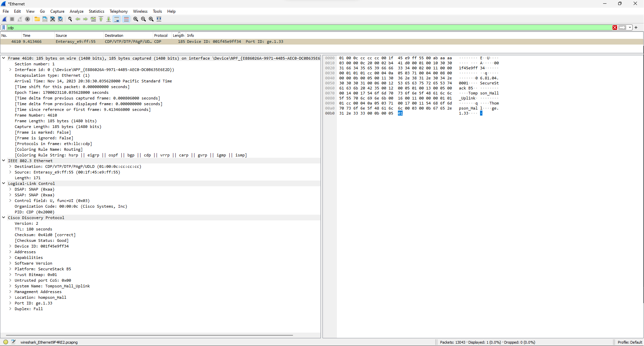Open display filter history dropdown
The height and width of the screenshot is (346, 644).
(x=630, y=27)
